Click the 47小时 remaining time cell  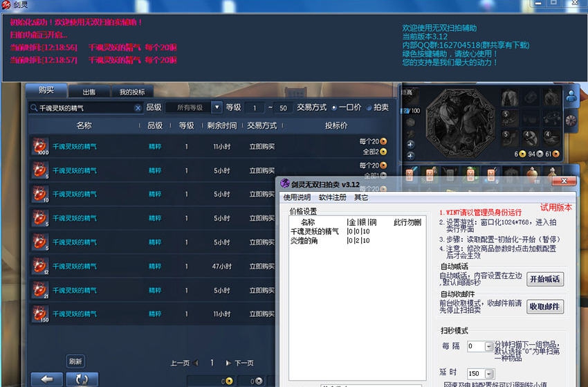tap(221, 267)
